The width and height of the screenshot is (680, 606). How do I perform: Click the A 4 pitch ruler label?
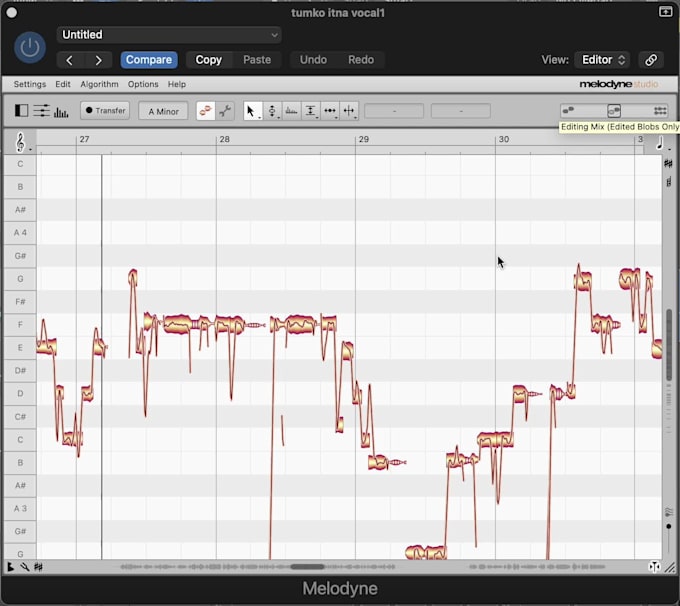pos(20,233)
